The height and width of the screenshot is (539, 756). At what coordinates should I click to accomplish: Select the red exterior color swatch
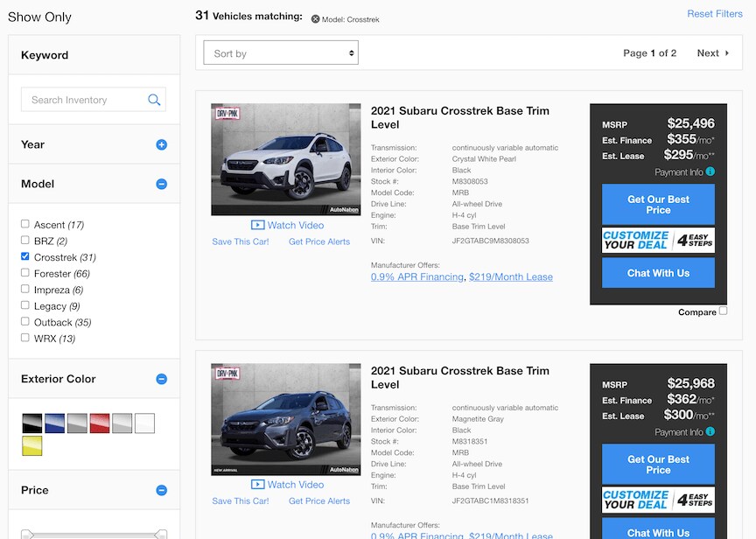(x=100, y=423)
